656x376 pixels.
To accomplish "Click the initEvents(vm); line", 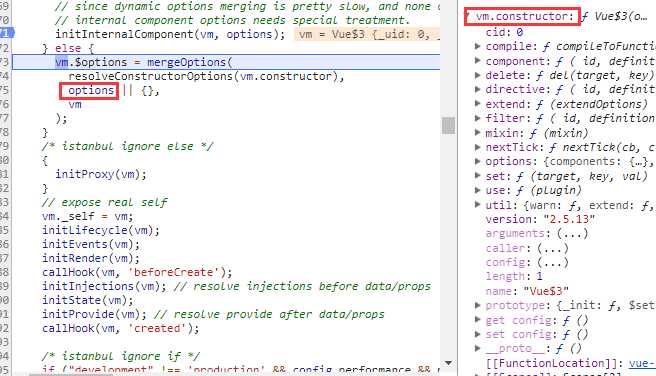I will pyautogui.click(x=91, y=244).
